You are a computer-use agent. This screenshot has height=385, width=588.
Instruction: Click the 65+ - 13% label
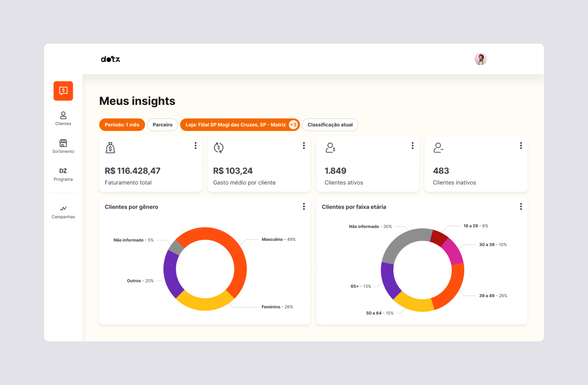pos(361,286)
